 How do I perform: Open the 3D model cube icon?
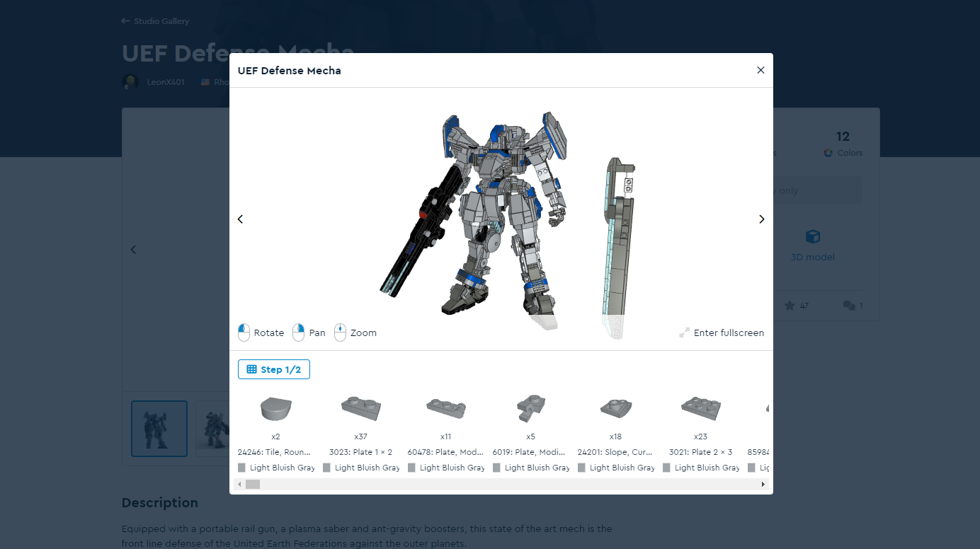pyautogui.click(x=813, y=236)
